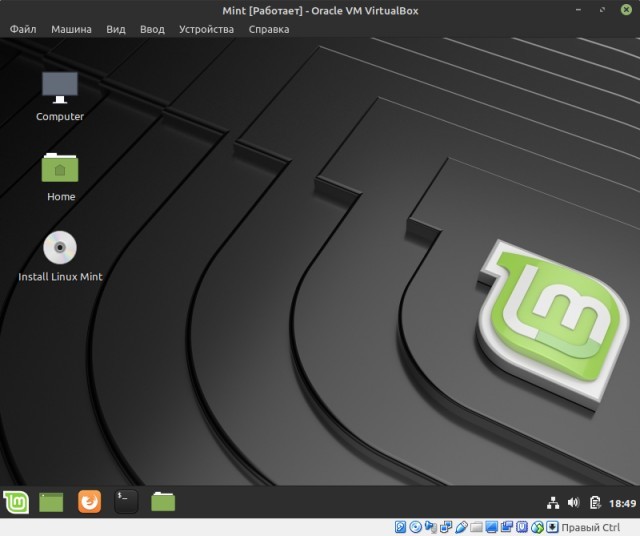This screenshot has width=640, height=536.
Task: Click the 'Install Linux Mint' label text
Action: 60,277
